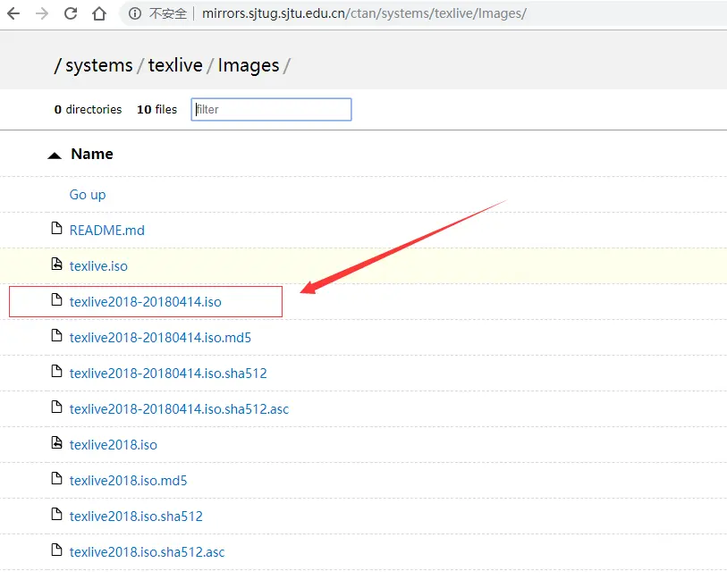The width and height of the screenshot is (727, 588).
Task: Click file icon beside texlive2018-20180414.iso.sha512.asc
Action: click(56, 407)
